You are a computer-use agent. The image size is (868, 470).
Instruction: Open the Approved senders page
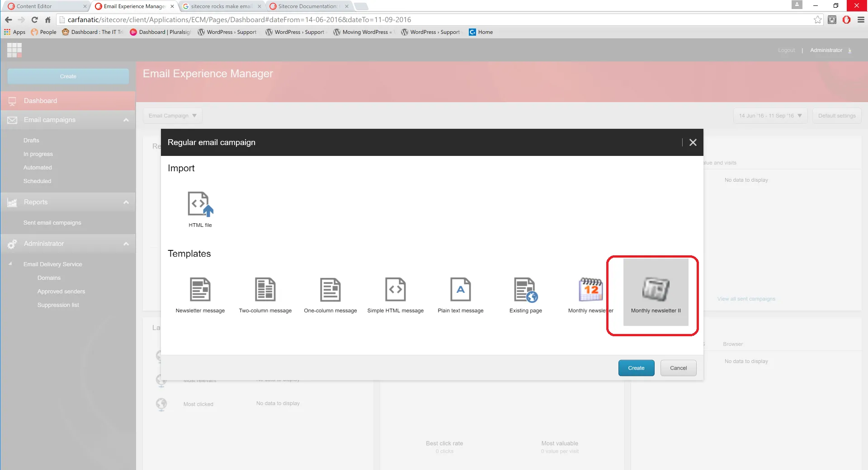tap(61, 291)
